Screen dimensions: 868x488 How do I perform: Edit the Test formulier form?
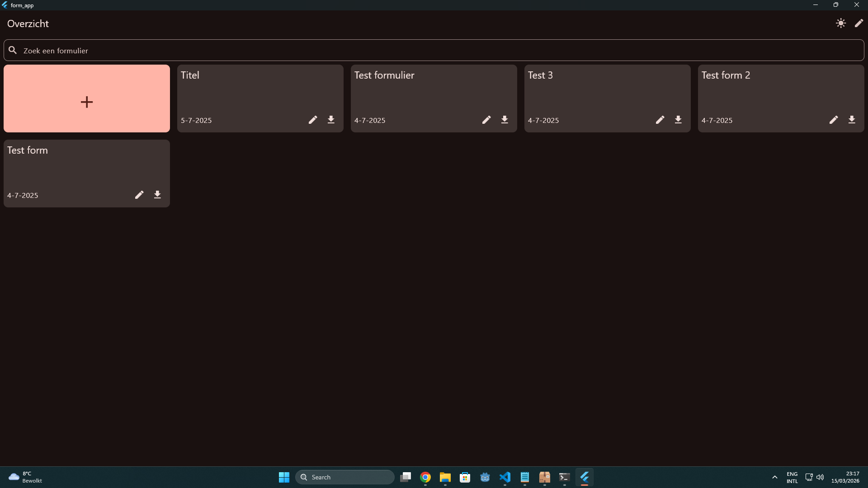[x=486, y=120]
